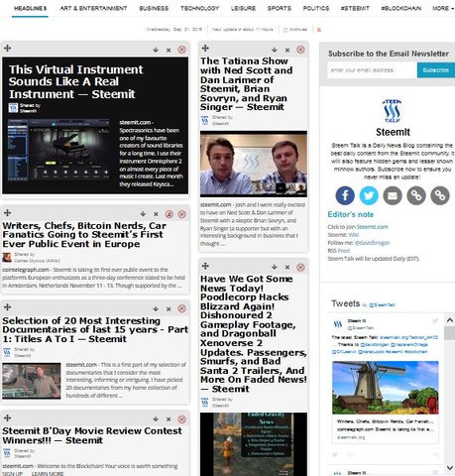The image size is (455, 476).
Task: Click tweets scrollbar up arrow
Action: click(x=450, y=320)
